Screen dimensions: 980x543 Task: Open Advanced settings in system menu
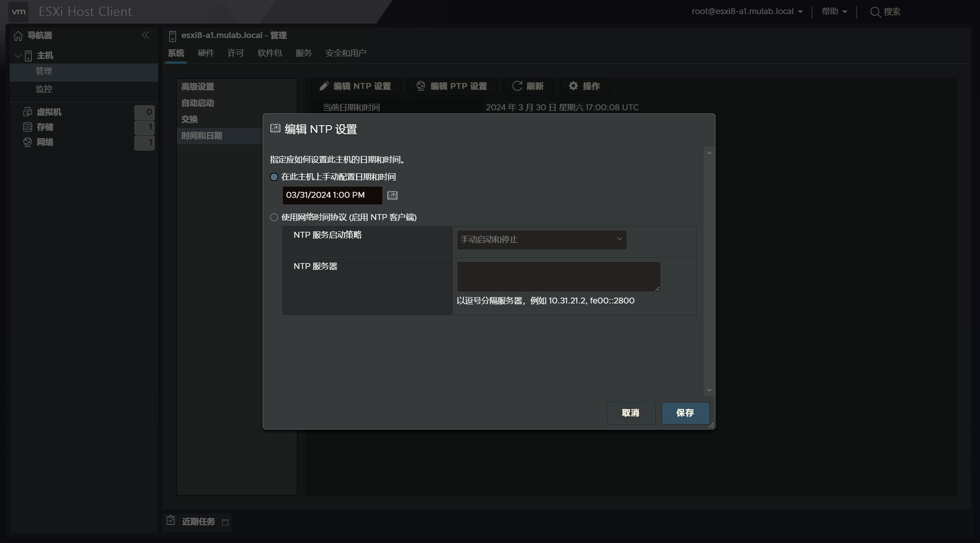[198, 87]
